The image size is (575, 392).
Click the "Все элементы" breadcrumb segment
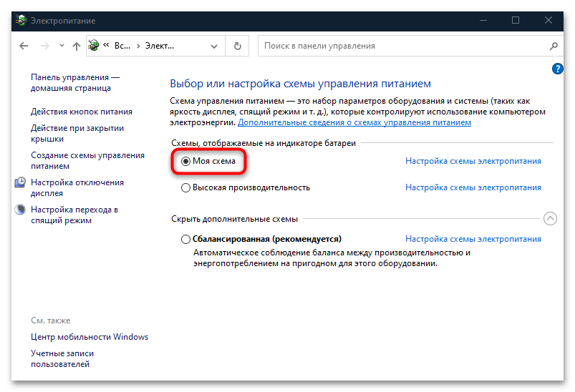pos(123,46)
